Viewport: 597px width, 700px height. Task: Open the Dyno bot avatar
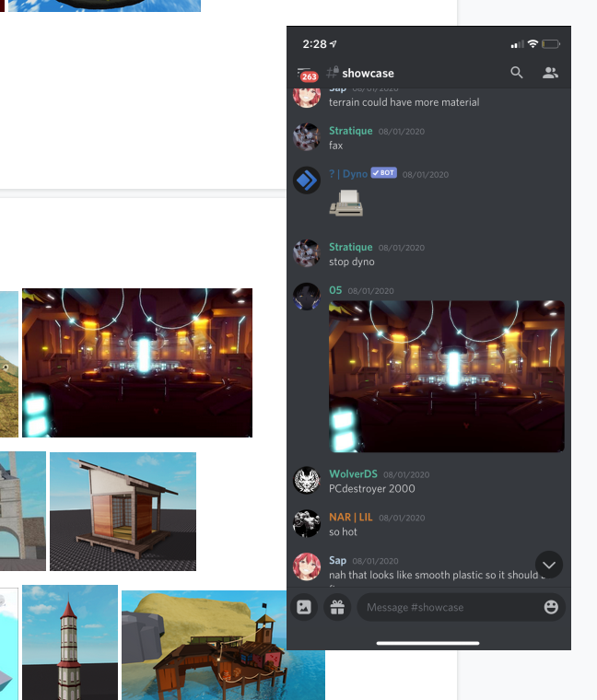tap(307, 181)
